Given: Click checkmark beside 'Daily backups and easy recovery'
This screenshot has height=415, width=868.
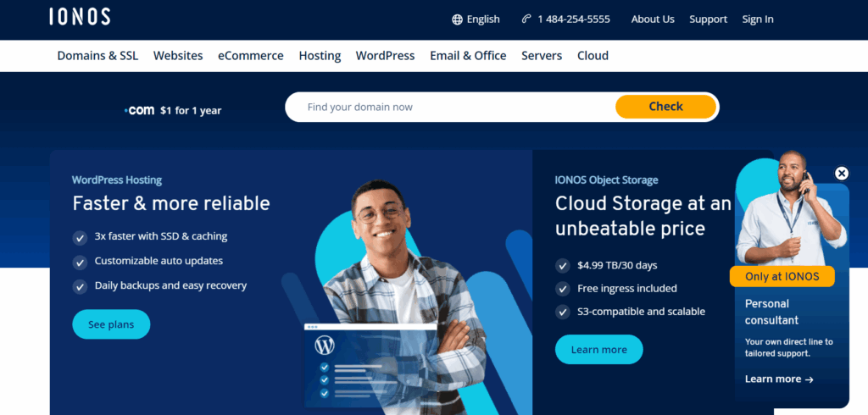Looking at the screenshot, I should point(81,286).
